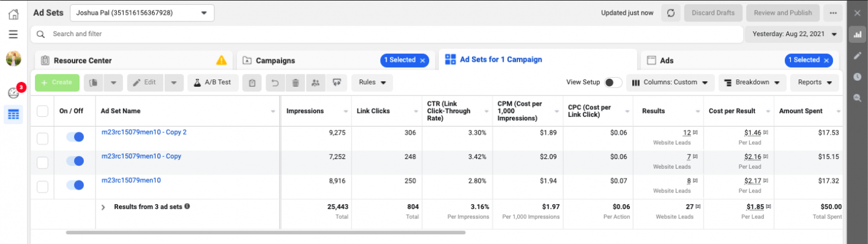Toggle the View Setup switch
Image resolution: width=868 pixels, height=244 pixels.
[x=613, y=83]
